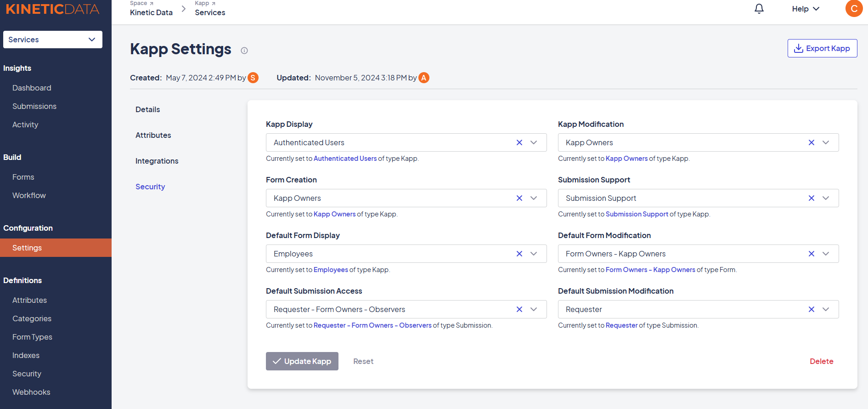Open Workflow in the sidebar

coord(29,195)
